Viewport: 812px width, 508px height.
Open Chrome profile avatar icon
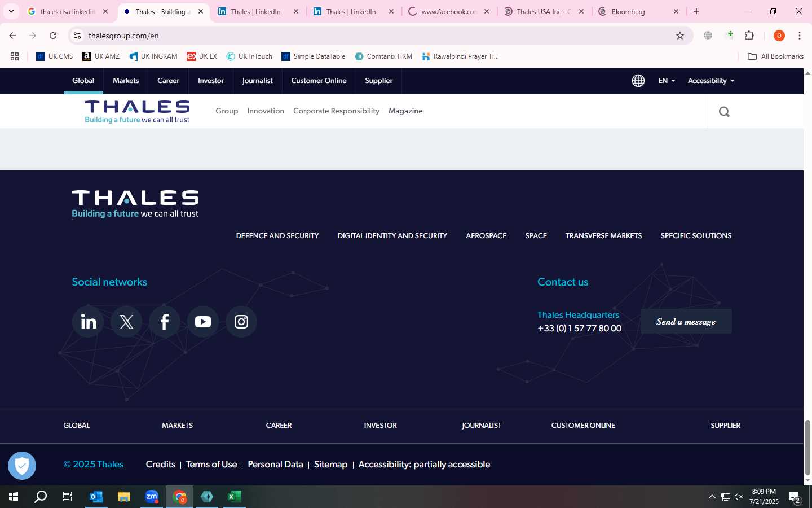click(779, 36)
